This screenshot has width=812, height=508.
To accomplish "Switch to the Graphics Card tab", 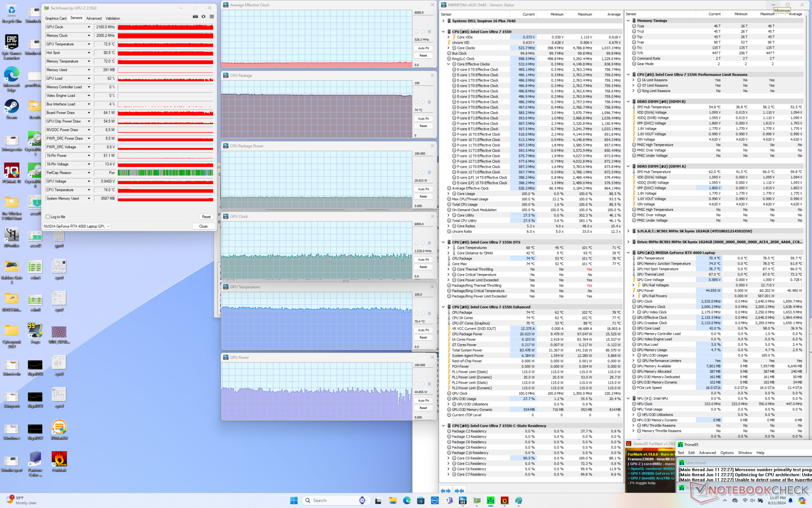I will (x=56, y=18).
